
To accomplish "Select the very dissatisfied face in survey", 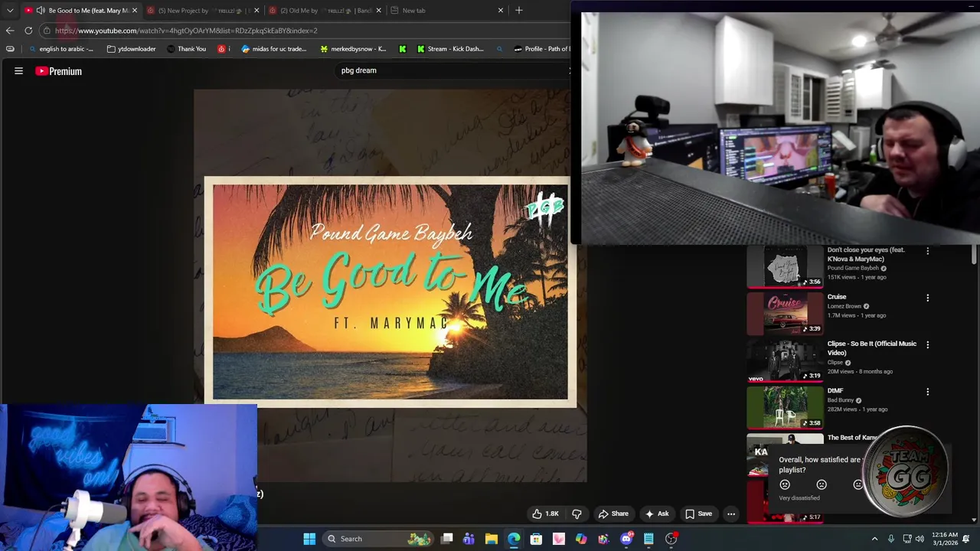I will (785, 484).
